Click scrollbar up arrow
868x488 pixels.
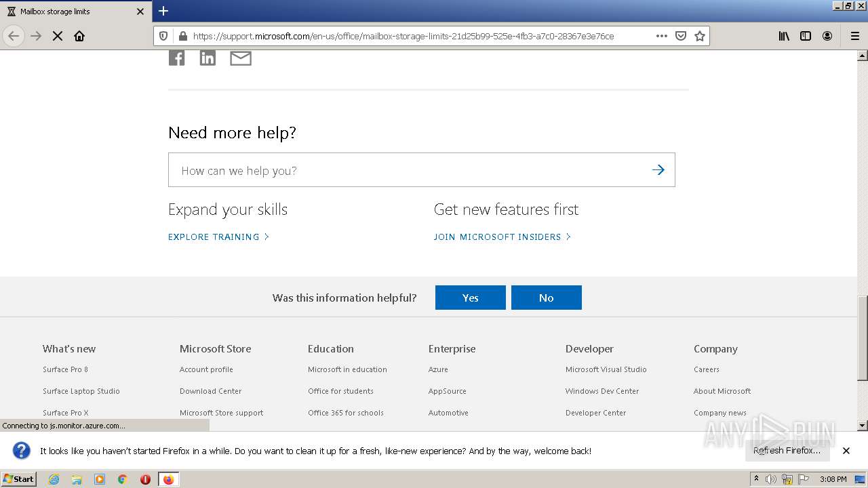pos(863,56)
